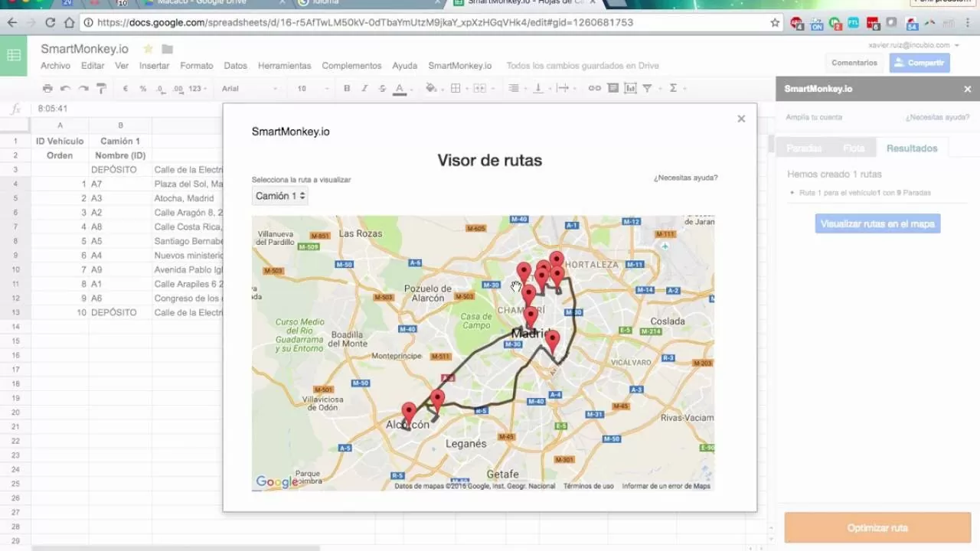
Task: Open the Camión 1 route selector
Action: click(280, 196)
